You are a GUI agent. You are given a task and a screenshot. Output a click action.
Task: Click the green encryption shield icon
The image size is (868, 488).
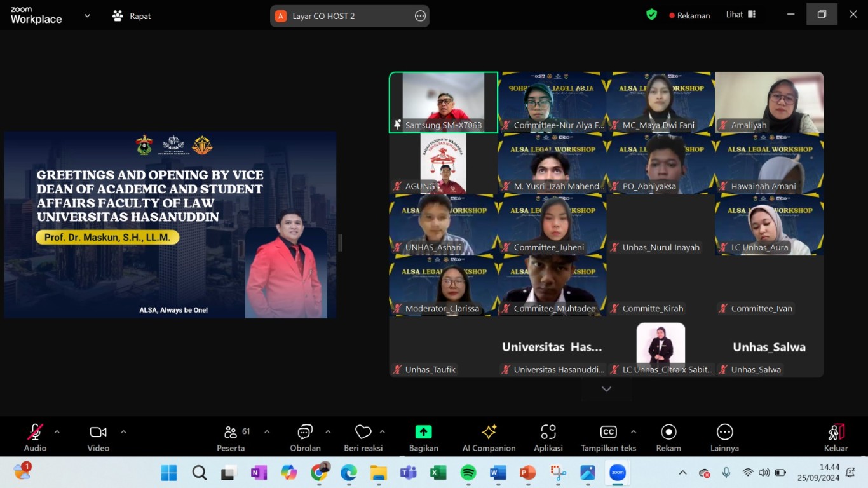(x=651, y=15)
